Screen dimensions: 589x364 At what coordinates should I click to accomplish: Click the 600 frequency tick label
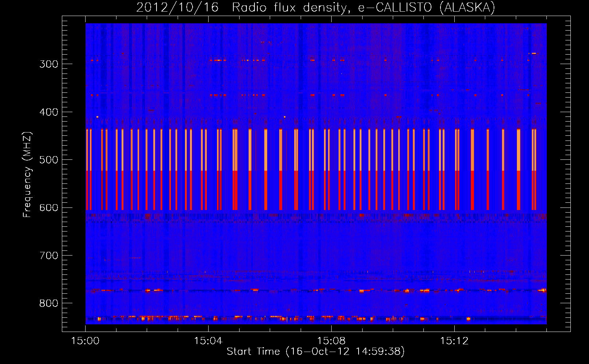(49, 208)
